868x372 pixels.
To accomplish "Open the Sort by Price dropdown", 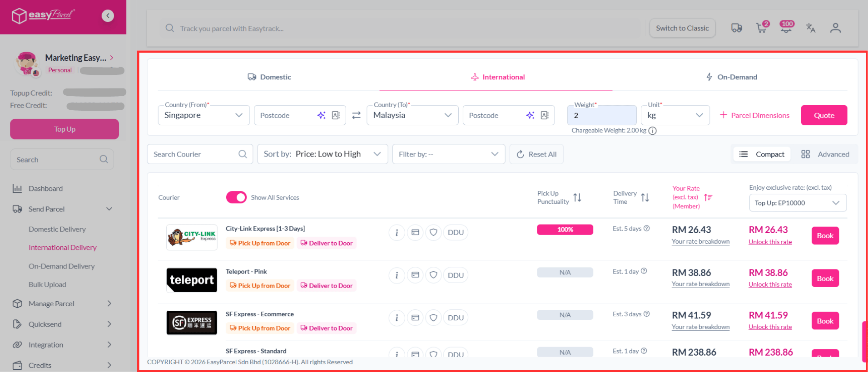I will 322,154.
